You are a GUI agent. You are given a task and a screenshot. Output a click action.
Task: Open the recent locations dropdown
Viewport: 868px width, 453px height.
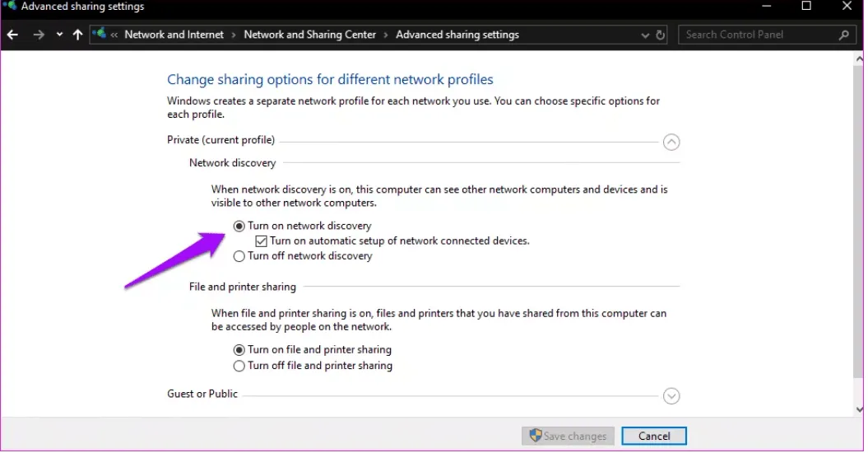tap(59, 35)
